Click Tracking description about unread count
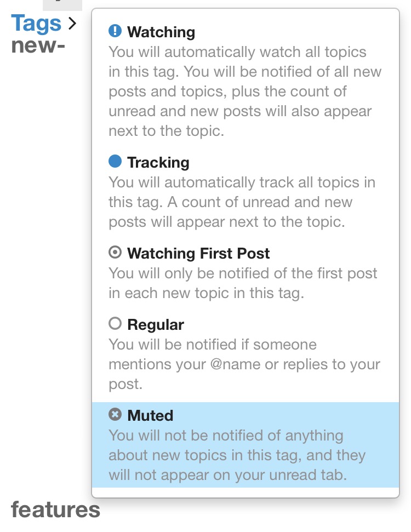The width and height of the screenshot is (411, 532). point(242,202)
